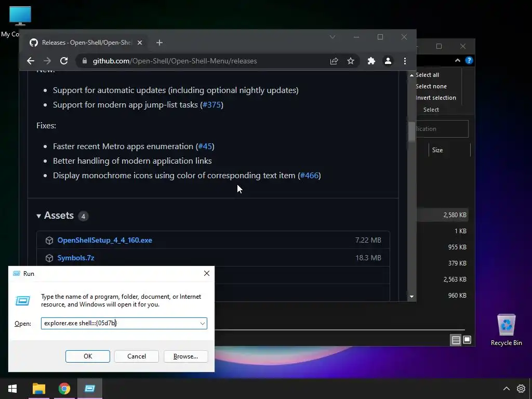Share this page icon in address bar
Viewport: 532px width, 399px height.
tap(334, 61)
